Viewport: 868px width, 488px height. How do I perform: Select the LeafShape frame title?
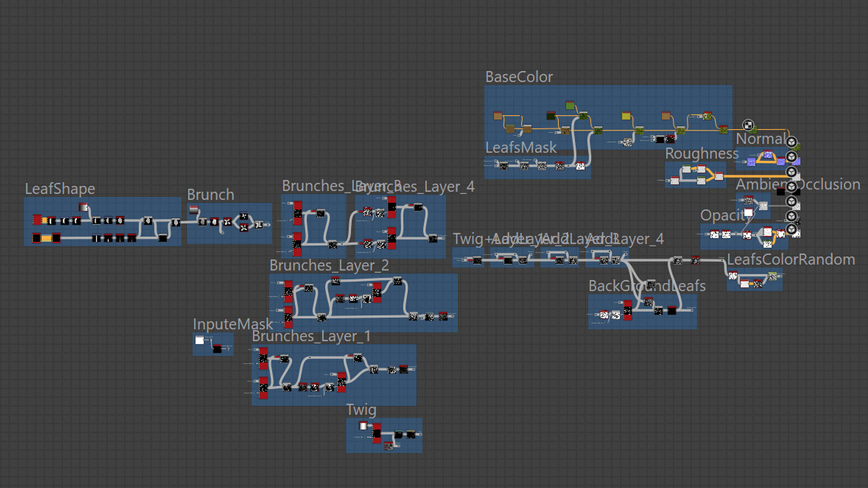coord(60,189)
